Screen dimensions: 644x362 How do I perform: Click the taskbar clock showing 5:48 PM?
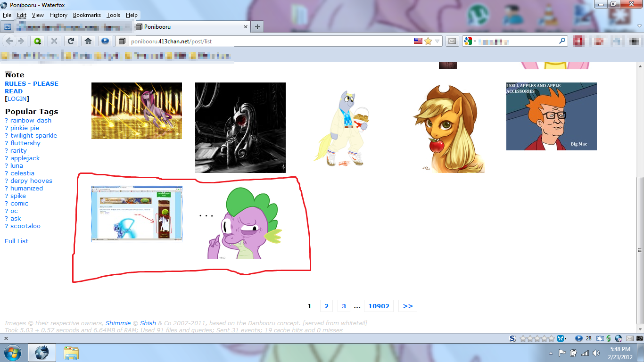click(x=619, y=353)
